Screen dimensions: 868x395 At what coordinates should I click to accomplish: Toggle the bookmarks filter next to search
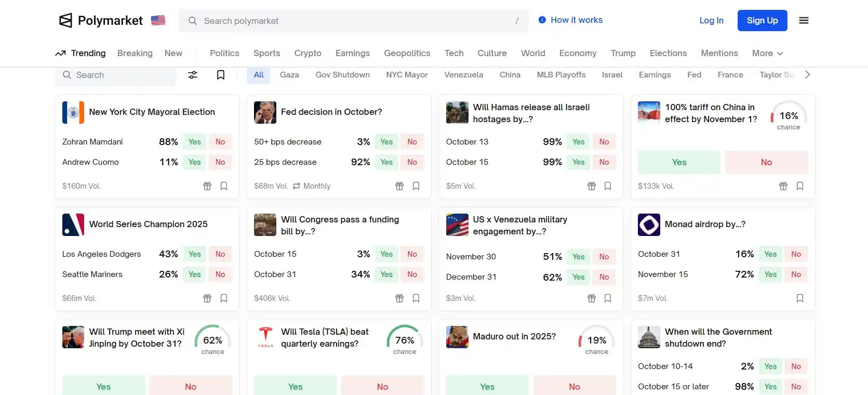tap(221, 75)
